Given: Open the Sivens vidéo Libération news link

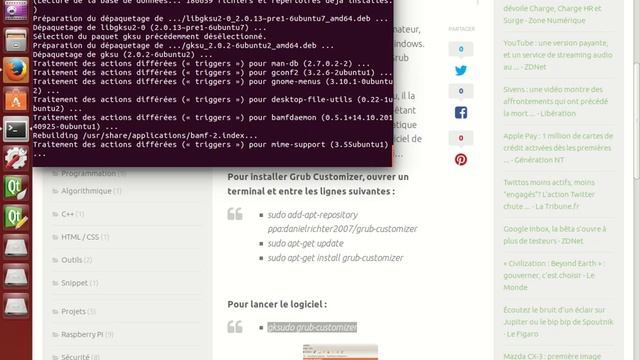Looking at the screenshot, I should [x=556, y=101].
